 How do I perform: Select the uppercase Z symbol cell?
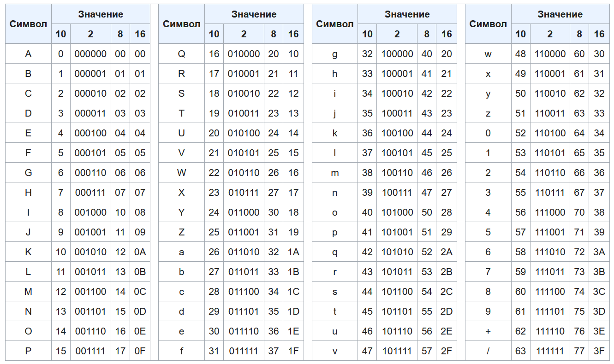[181, 232]
